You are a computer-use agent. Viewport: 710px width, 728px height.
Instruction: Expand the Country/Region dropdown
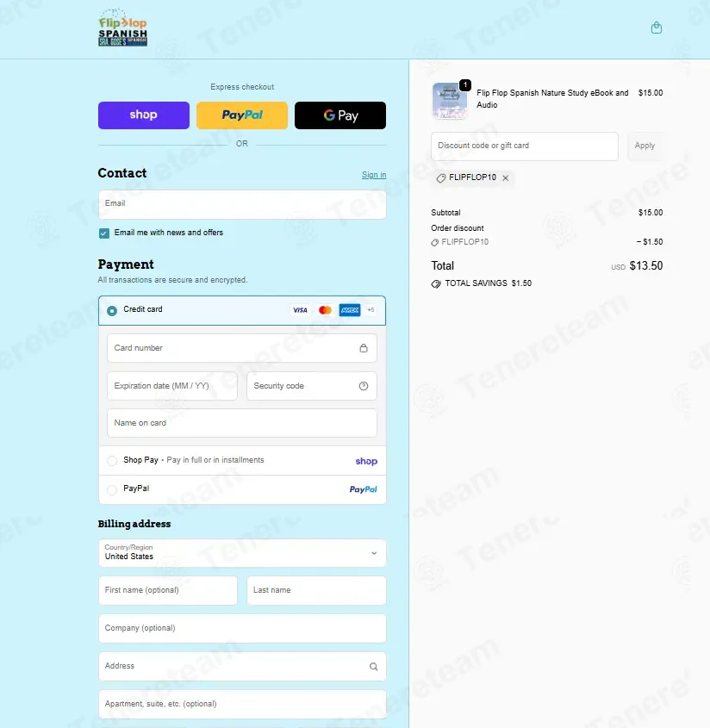point(242,552)
